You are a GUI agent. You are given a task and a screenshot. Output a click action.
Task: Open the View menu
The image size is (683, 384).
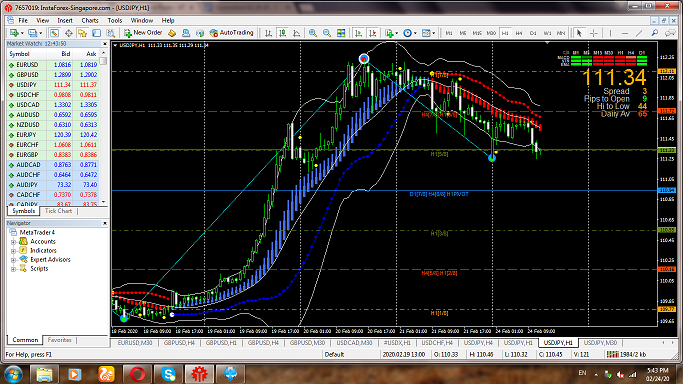[x=42, y=20]
